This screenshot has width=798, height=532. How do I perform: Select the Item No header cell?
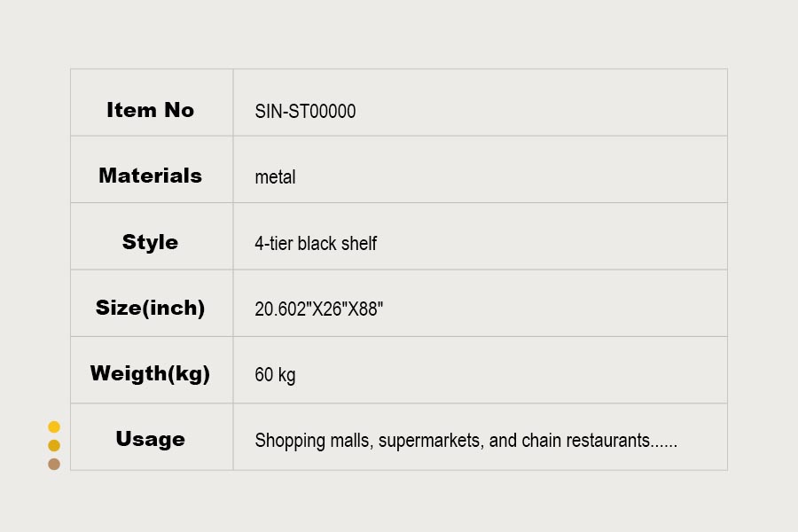[x=152, y=102]
